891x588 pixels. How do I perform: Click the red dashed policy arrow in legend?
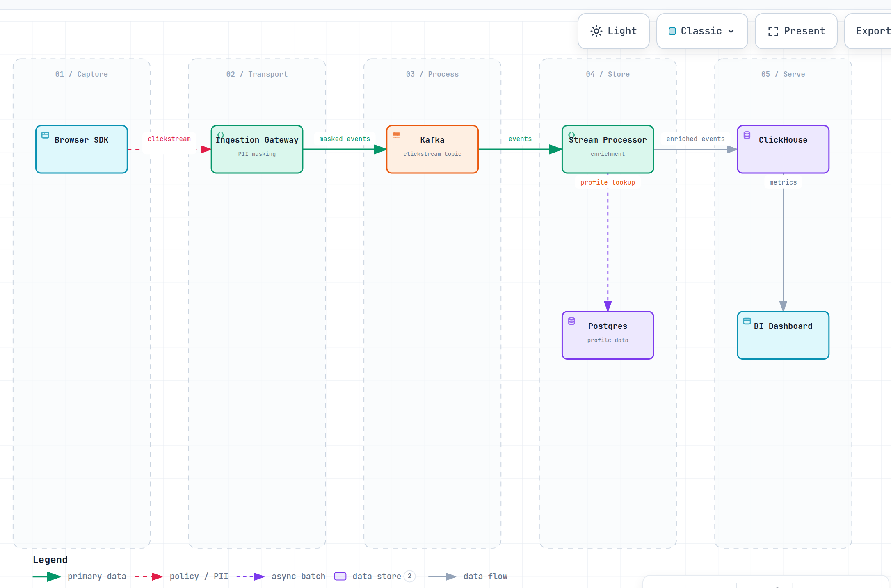pyautogui.click(x=149, y=577)
